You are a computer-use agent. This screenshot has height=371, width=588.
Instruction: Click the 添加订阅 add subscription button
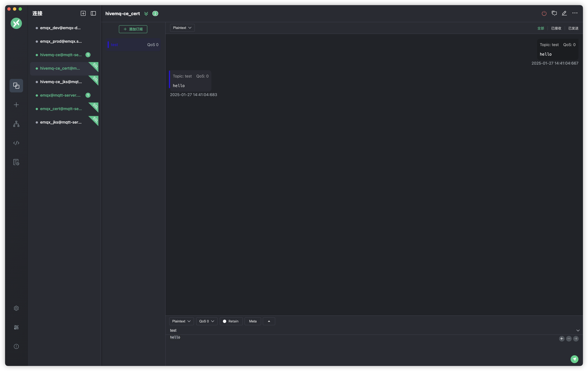click(133, 29)
